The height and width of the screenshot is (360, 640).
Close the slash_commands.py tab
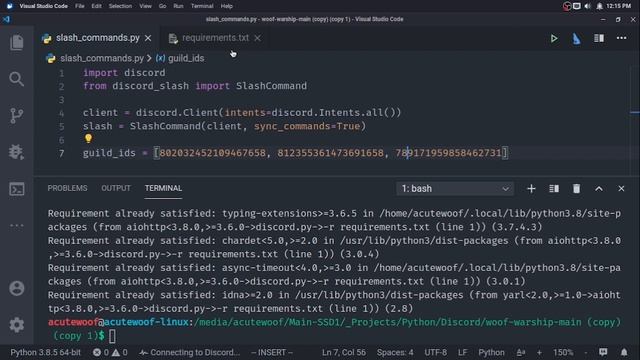point(148,38)
